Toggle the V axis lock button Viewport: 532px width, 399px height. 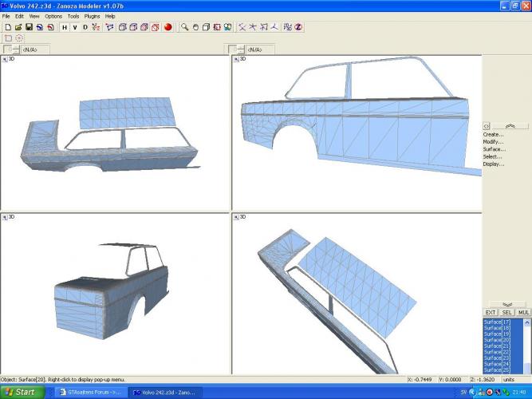point(75,27)
